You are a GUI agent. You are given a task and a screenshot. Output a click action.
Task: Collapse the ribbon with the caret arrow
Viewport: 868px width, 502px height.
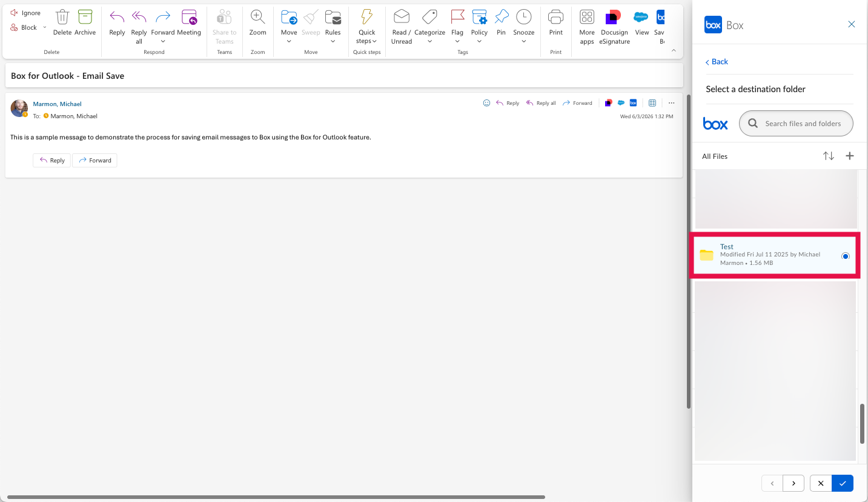point(674,51)
